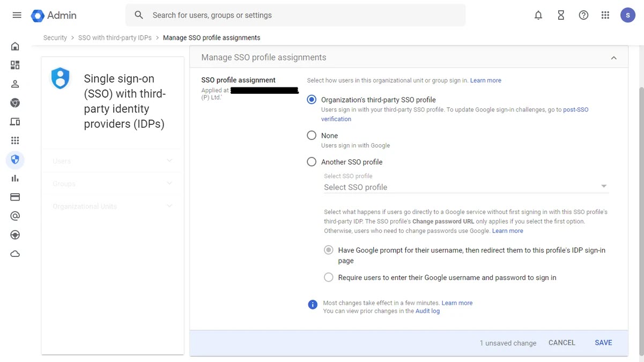The image size is (644, 362).
Task: Open the Select SSO profile dropdown
Action: [466, 187]
